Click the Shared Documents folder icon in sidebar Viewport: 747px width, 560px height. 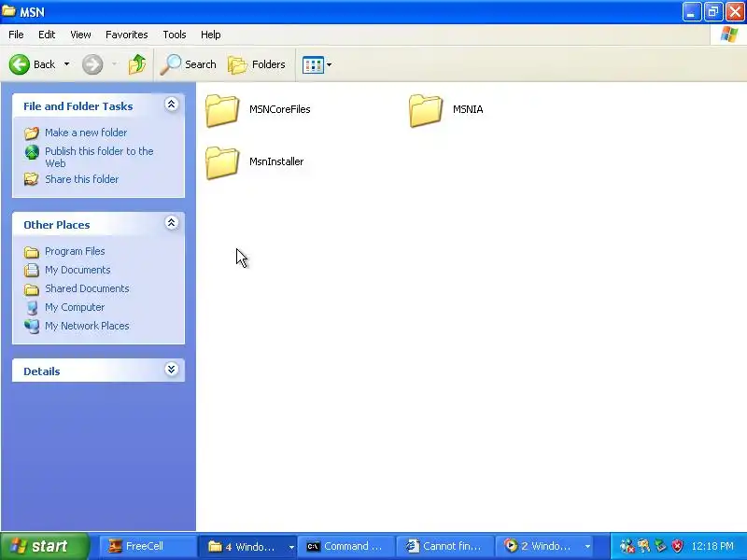click(32, 289)
